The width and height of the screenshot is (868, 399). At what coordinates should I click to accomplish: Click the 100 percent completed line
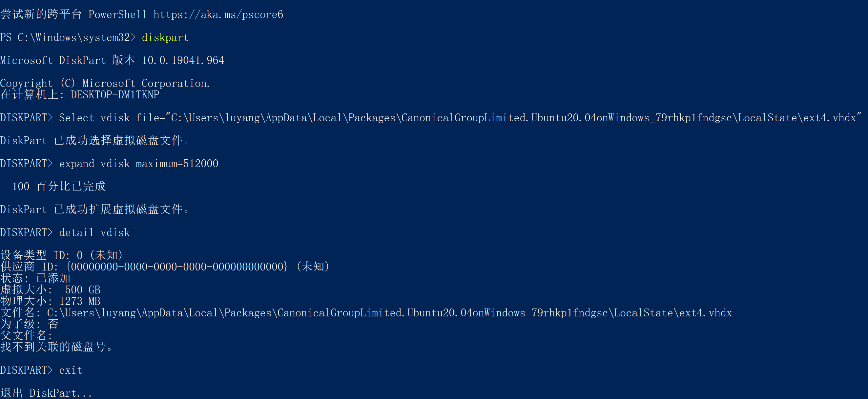click(x=59, y=187)
